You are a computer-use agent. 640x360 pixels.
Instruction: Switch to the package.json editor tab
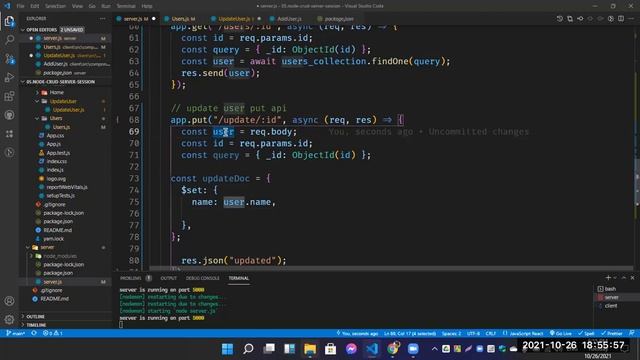(338, 19)
